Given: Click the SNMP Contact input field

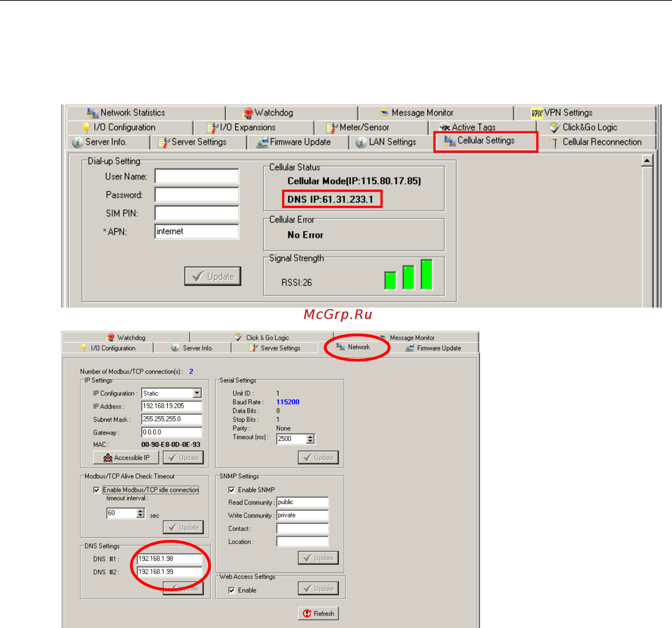Looking at the screenshot, I should click(x=302, y=528).
